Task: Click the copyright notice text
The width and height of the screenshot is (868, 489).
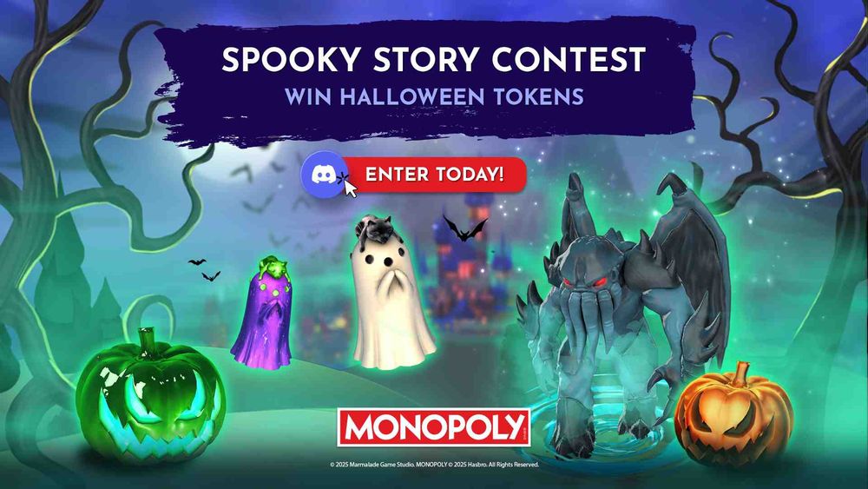Action: point(434,465)
